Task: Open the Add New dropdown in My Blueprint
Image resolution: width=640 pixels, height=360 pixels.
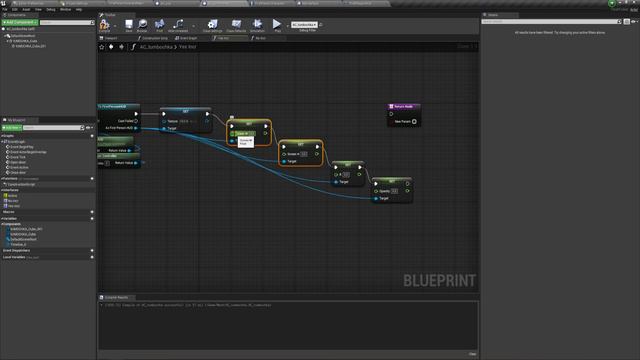Action: point(11,128)
